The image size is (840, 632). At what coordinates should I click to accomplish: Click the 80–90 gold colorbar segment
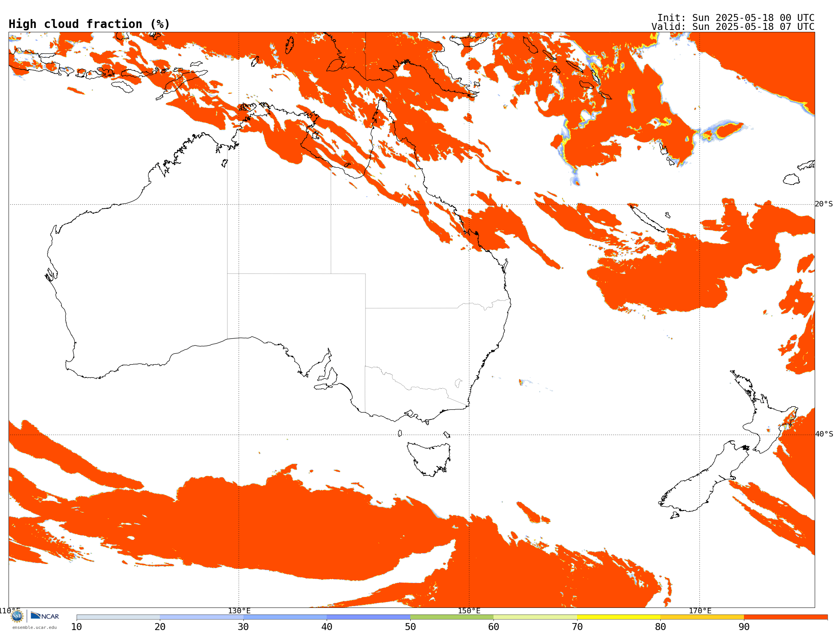tap(702, 617)
